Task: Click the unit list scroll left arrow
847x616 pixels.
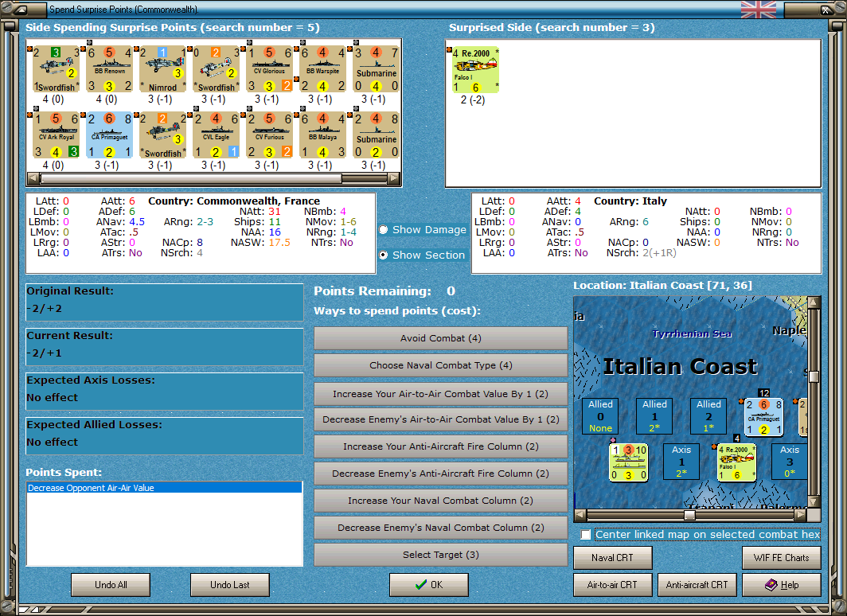Action: point(33,178)
